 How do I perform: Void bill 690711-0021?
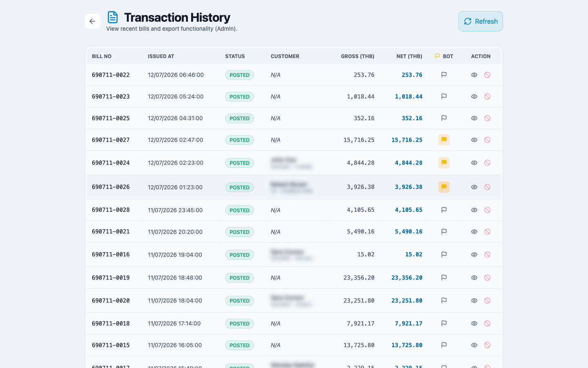pyautogui.click(x=487, y=231)
